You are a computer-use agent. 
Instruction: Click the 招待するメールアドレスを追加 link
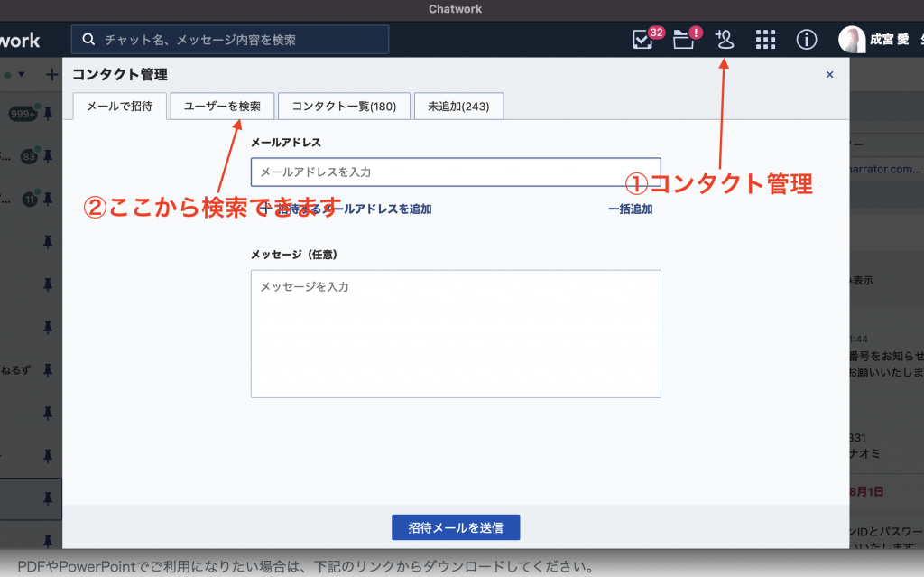(347, 209)
